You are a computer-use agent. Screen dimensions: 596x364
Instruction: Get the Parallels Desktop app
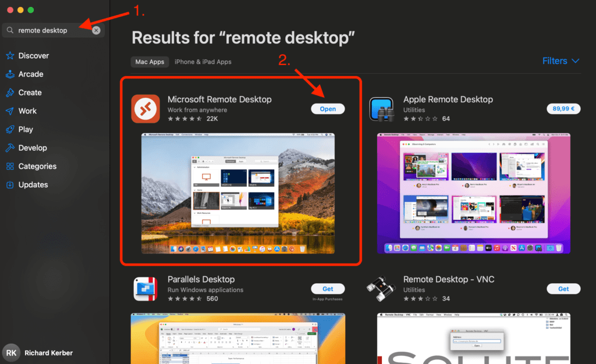[328, 289]
